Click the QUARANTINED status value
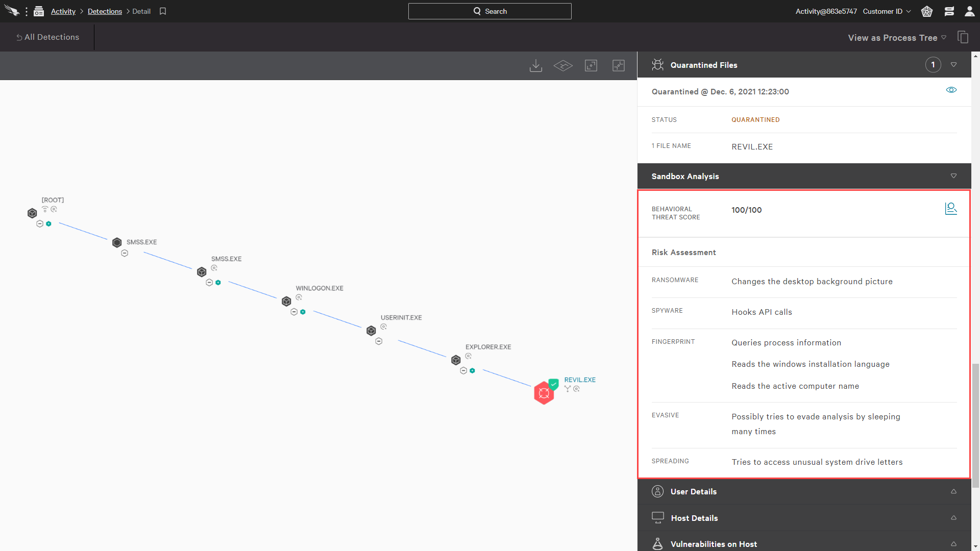 coord(755,119)
